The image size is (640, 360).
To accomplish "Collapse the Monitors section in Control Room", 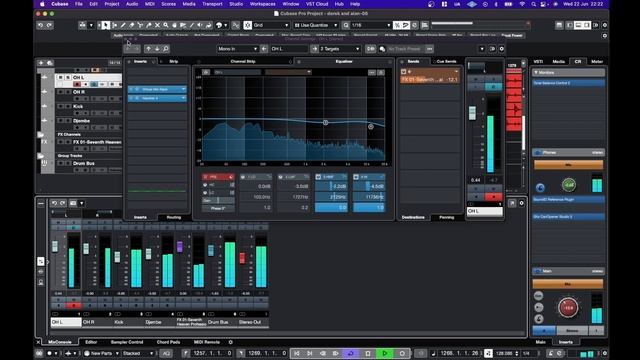I will [x=536, y=73].
